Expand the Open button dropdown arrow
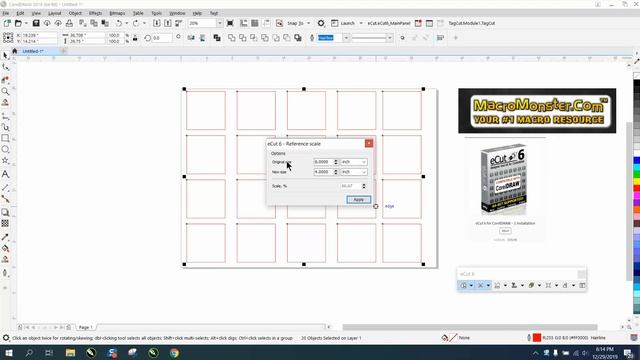The height and width of the screenshot is (360, 640). [26, 23]
